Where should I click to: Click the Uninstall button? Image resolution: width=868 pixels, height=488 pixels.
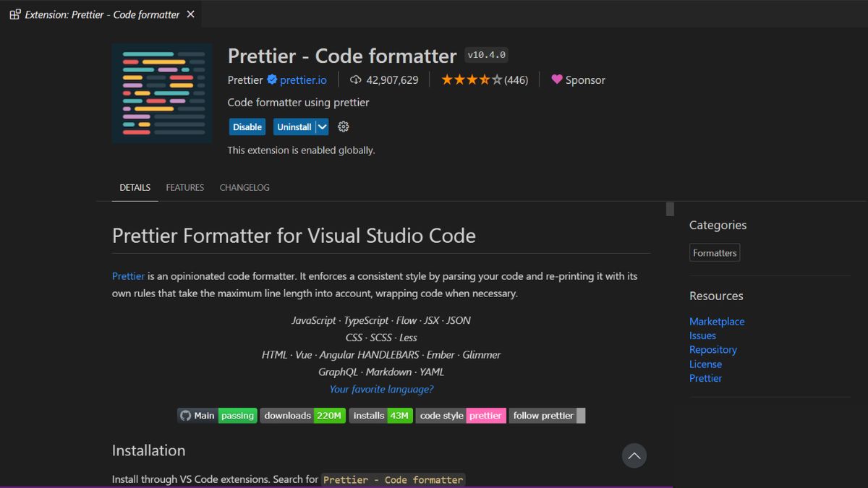[x=295, y=127]
